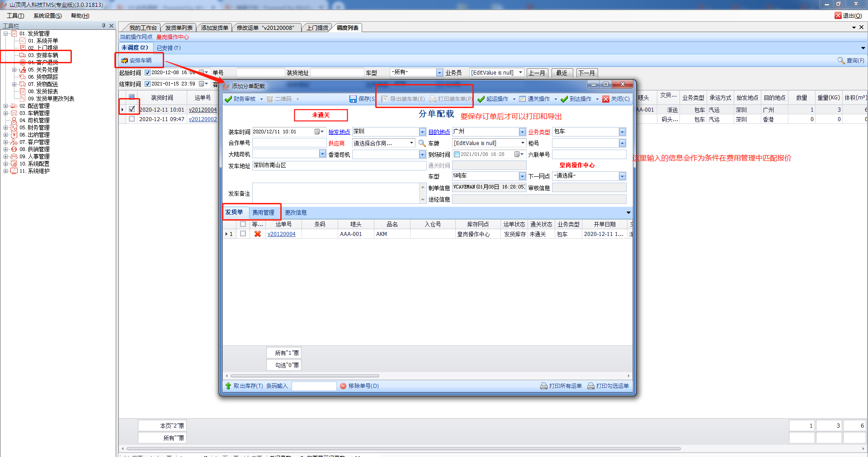Viewport: 868px width, 457px height.
Task: Click the red X delete icon for v20120004
Action: pyautogui.click(x=258, y=234)
